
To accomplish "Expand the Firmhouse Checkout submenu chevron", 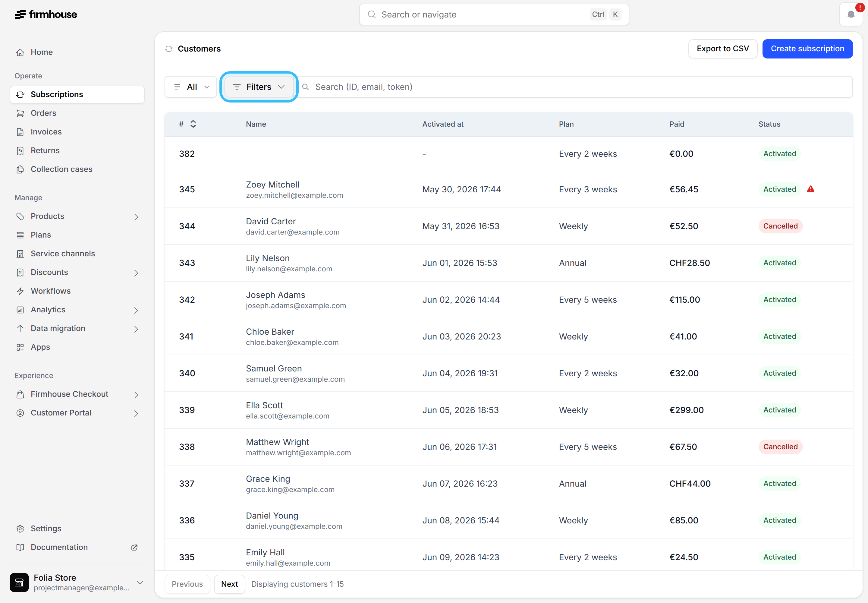I will 136,395.
